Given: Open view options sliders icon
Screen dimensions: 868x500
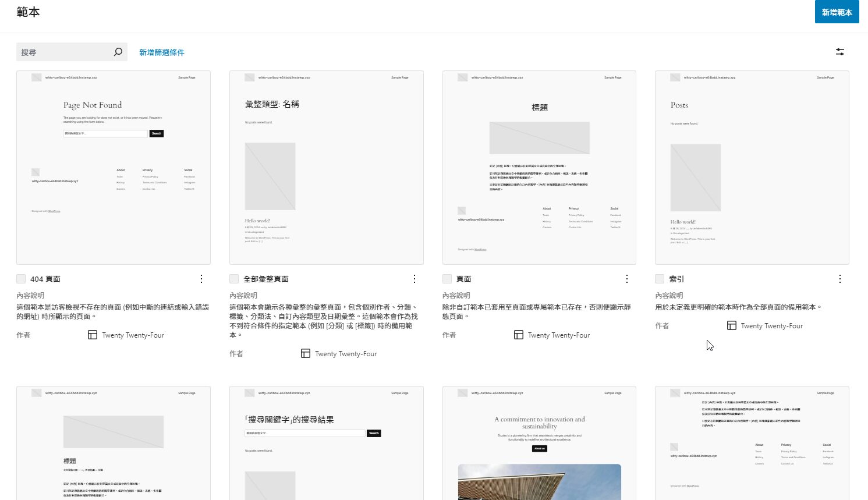Looking at the screenshot, I should tap(839, 52).
